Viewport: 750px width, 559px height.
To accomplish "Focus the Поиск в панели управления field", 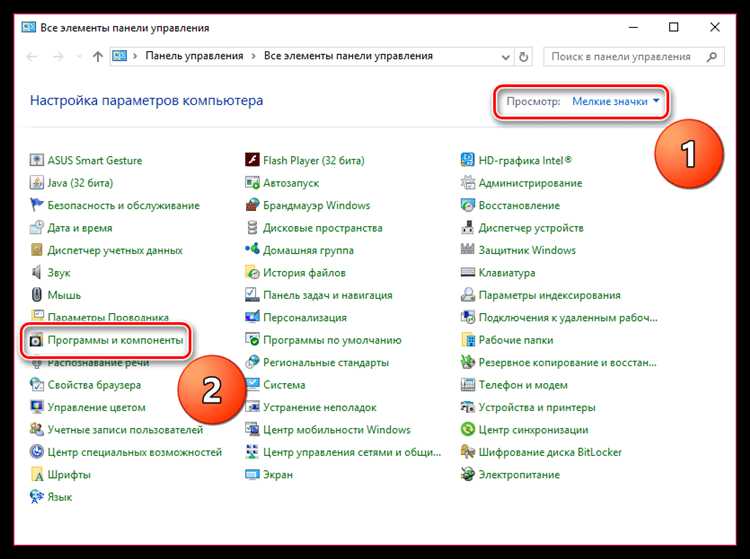I will pyautogui.click(x=634, y=56).
